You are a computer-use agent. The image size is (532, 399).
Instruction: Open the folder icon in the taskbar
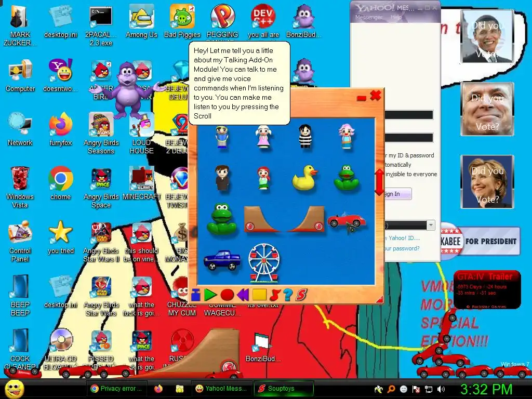point(179,389)
